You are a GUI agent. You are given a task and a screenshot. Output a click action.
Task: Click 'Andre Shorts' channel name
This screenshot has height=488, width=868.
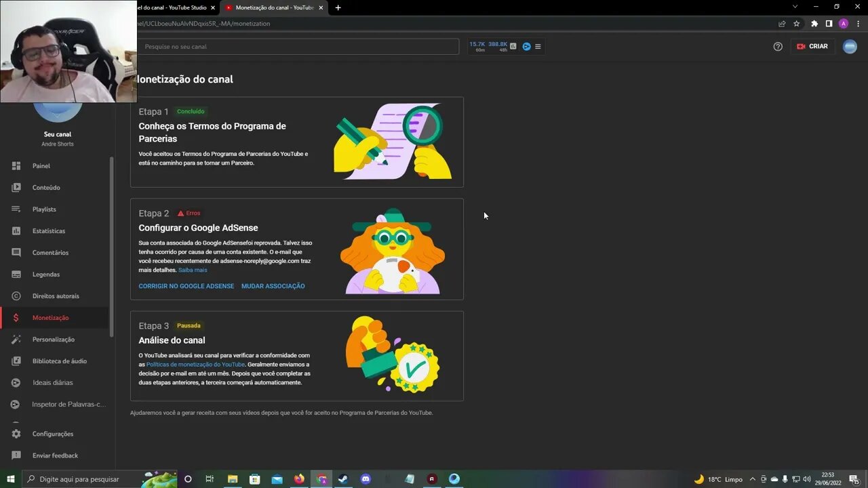point(58,144)
